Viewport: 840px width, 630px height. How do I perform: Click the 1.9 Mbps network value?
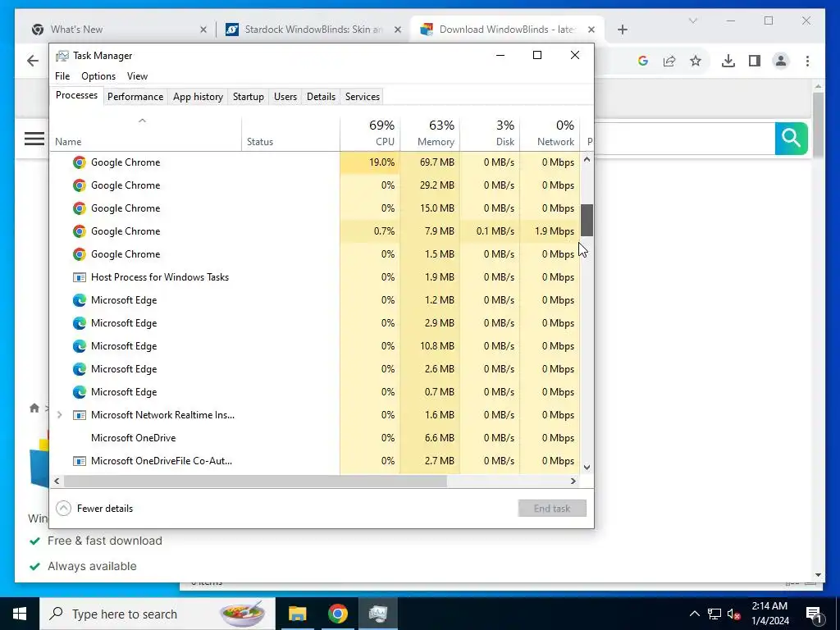[554, 231]
